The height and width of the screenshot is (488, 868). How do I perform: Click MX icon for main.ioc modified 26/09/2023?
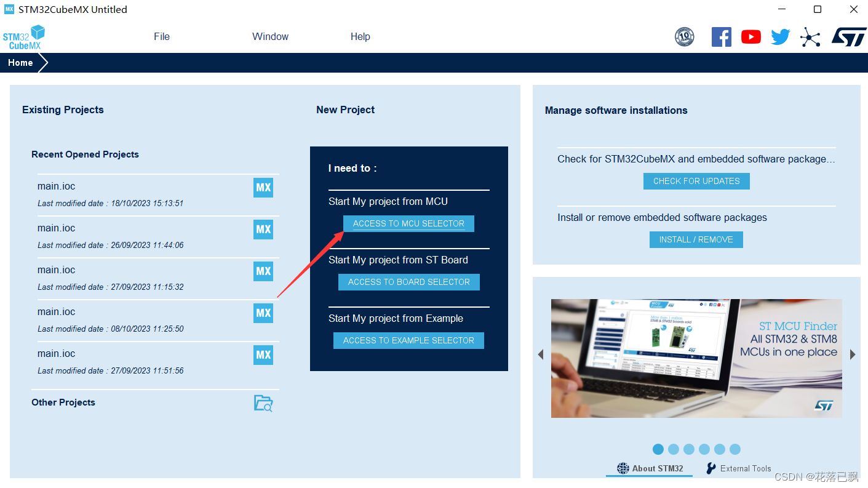pos(263,230)
